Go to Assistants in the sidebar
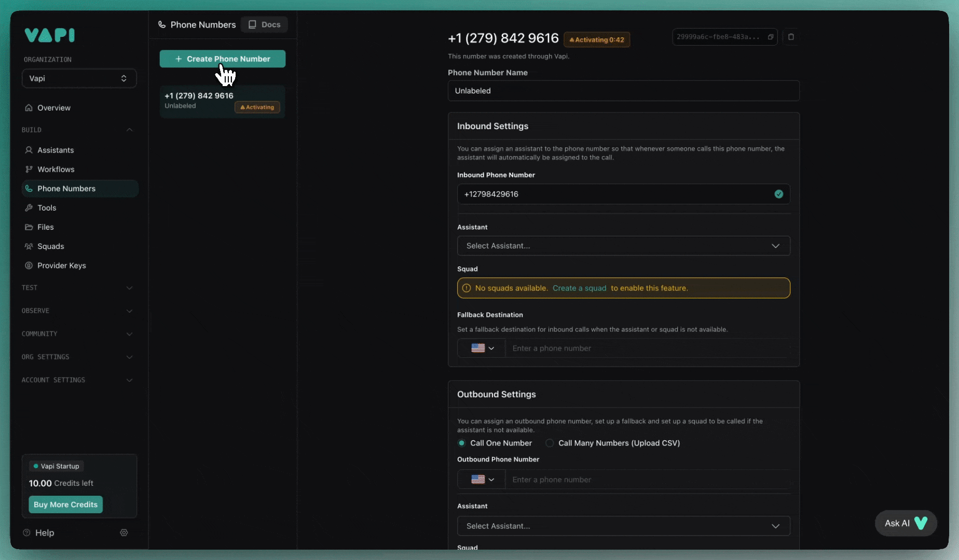The height and width of the screenshot is (560, 959). 55,150
